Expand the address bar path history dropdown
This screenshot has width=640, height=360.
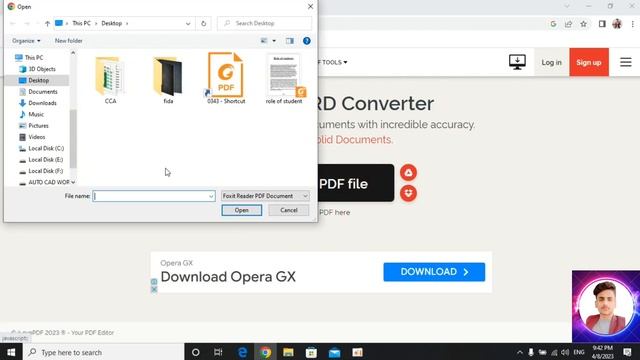(188, 24)
